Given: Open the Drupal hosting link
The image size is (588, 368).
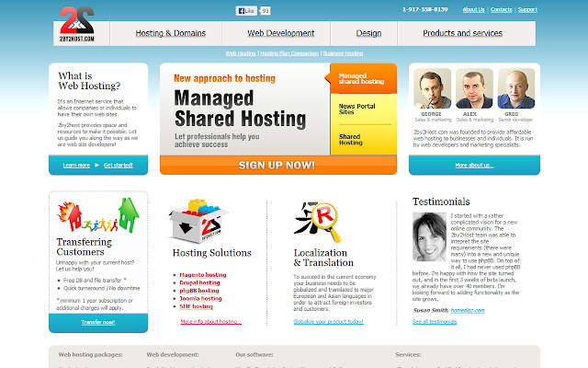Looking at the screenshot, I should (x=199, y=282).
